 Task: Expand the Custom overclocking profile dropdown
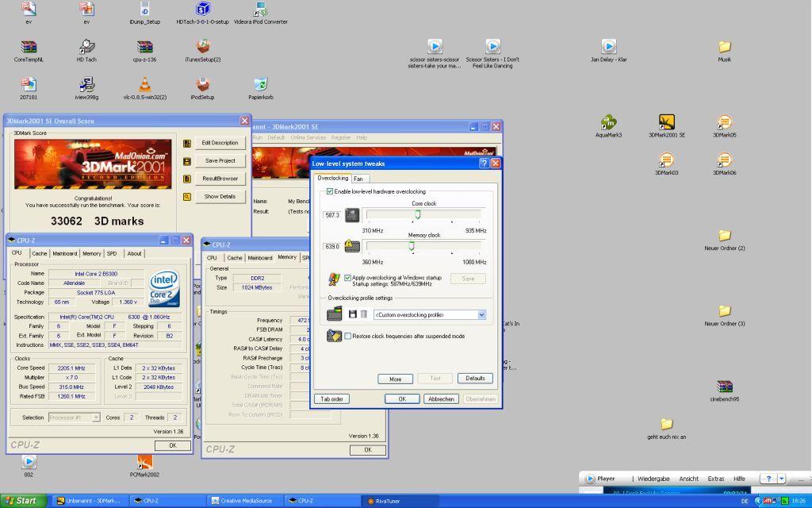click(481, 314)
